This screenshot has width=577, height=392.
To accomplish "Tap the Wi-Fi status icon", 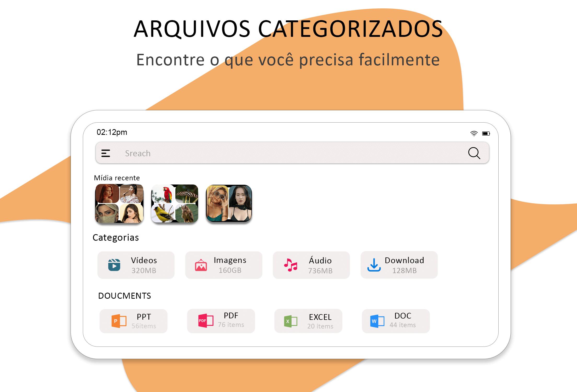I will coord(474,134).
